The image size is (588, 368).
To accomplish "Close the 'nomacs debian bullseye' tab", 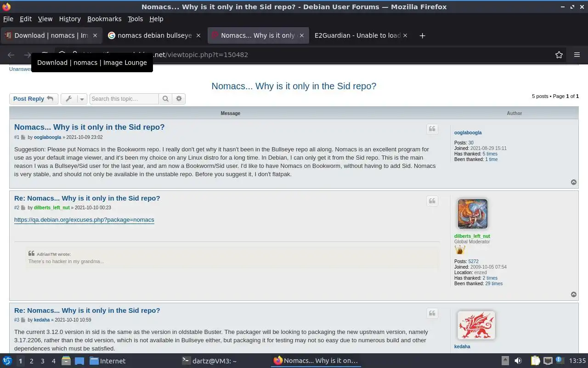I will (198, 35).
